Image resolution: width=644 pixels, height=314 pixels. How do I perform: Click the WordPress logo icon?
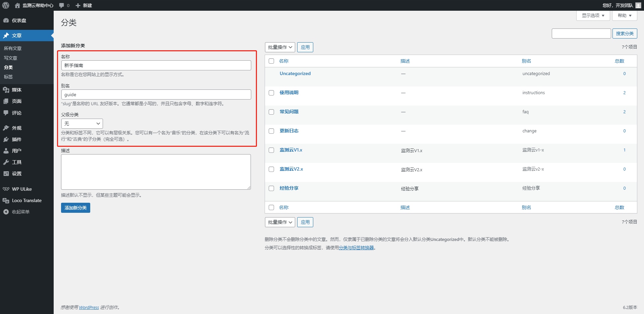6,5
